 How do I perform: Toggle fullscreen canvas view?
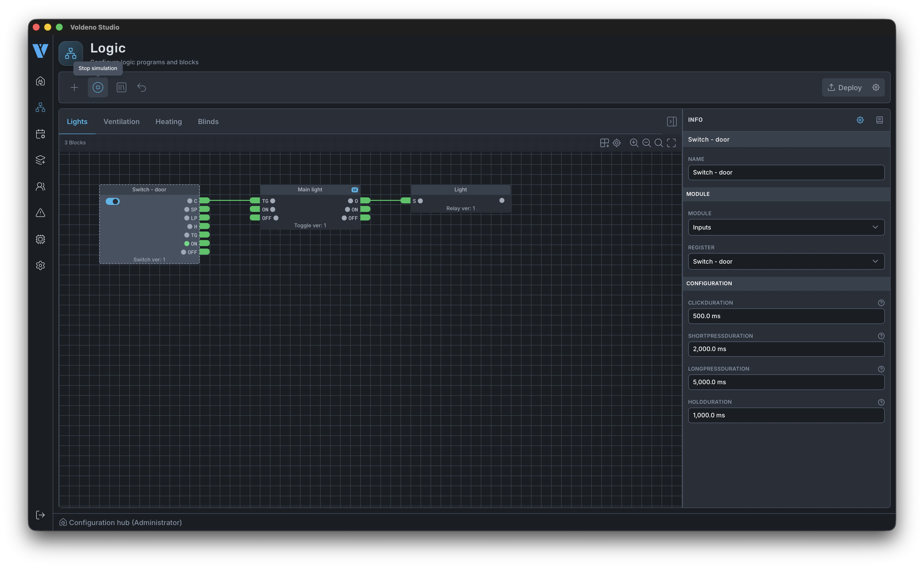(672, 143)
